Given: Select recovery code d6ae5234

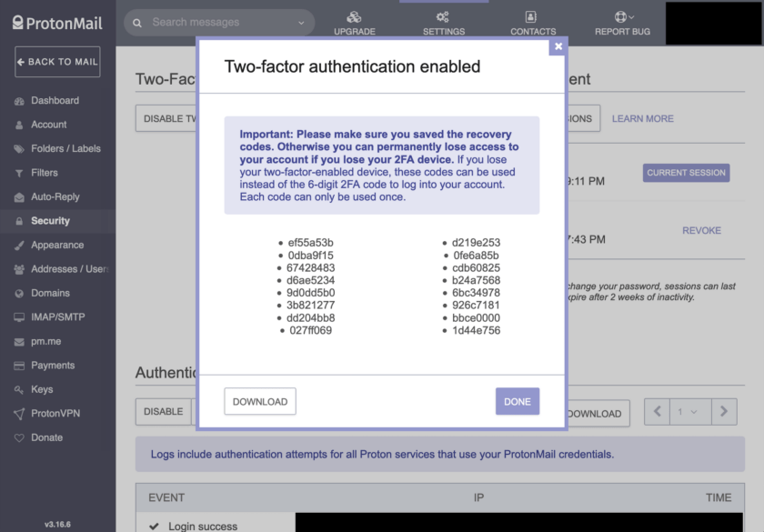Looking at the screenshot, I should pos(310,280).
